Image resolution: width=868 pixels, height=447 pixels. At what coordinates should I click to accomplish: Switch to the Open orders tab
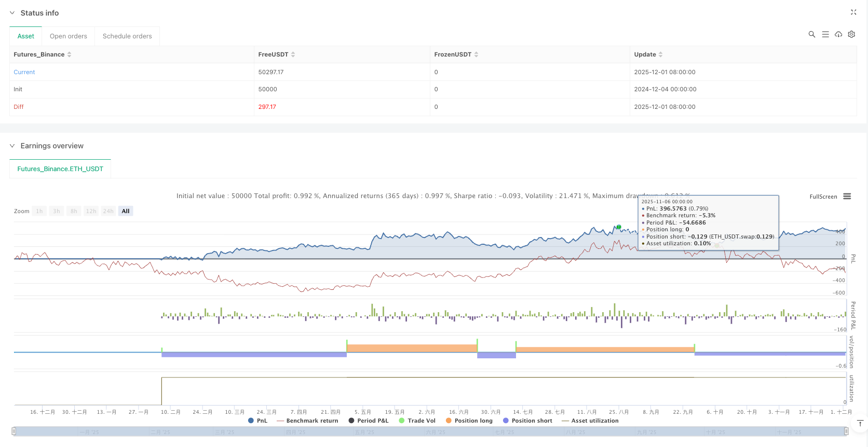68,36
